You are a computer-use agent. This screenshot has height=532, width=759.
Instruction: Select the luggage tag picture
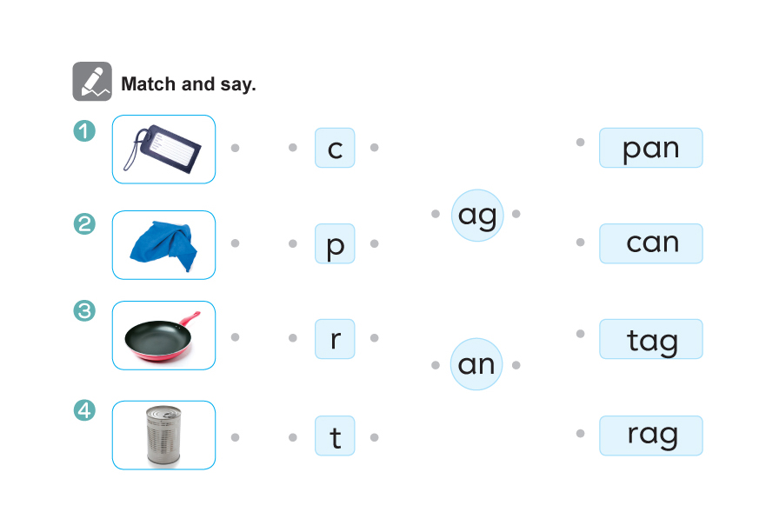[163, 150]
